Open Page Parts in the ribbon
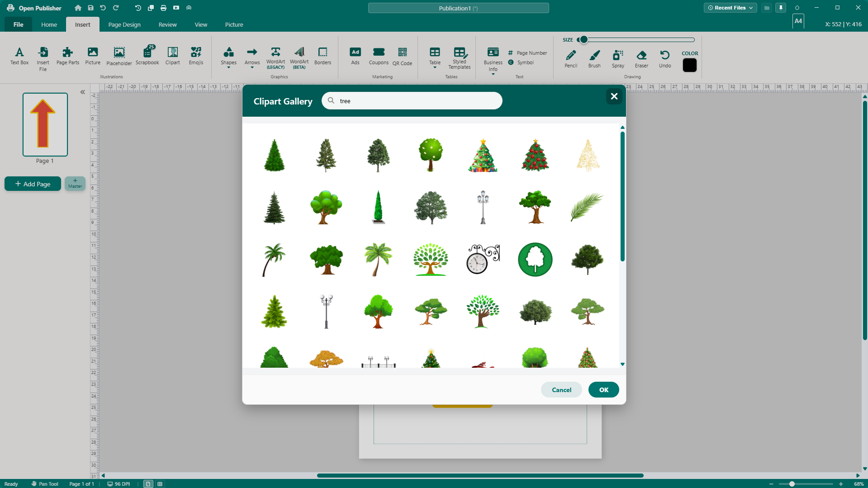This screenshot has height=488, width=868. 68,56
